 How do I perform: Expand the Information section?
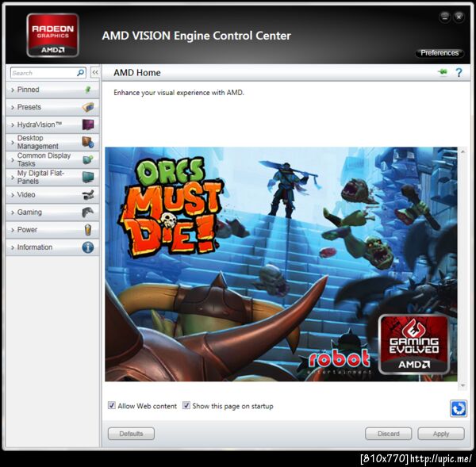coord(52,247)
